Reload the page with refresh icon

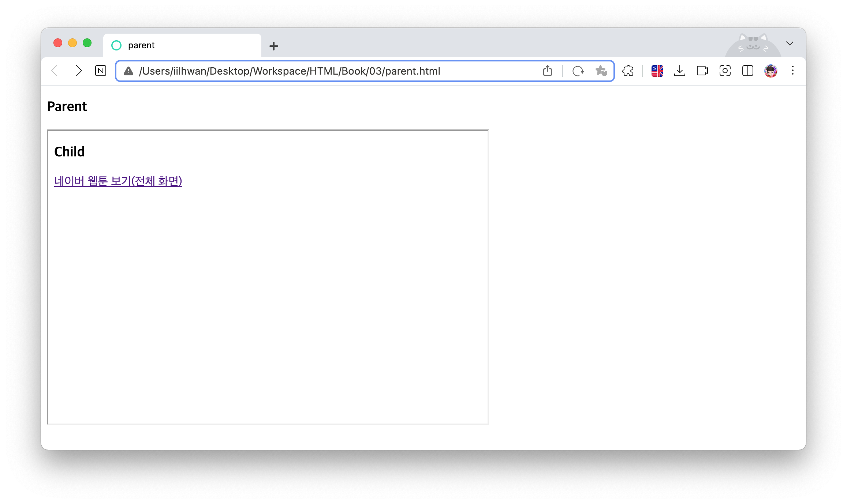pos(578,71)
